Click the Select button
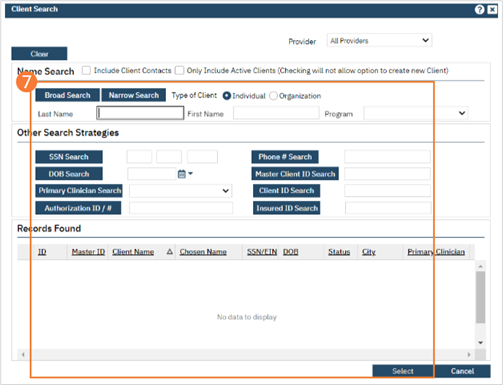Image resolution: width=503 pixels, height=385 pixels. coord(403,371)
